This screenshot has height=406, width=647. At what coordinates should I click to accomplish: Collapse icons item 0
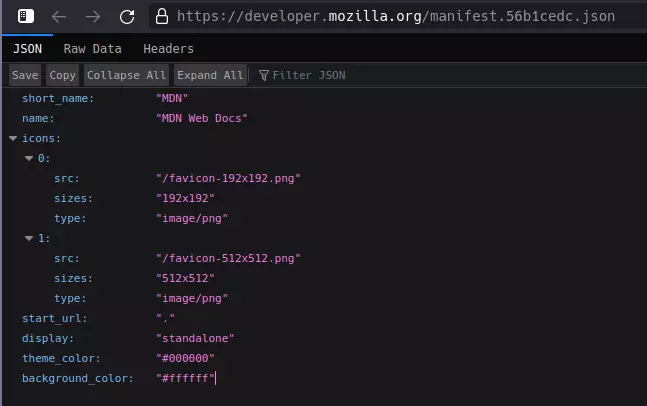[x=29, y=158]
